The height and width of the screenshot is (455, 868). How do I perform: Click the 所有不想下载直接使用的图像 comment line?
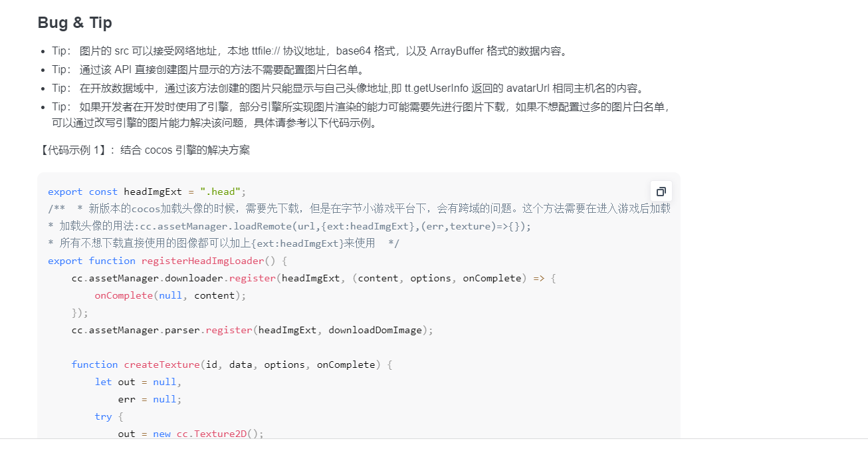[223, 243]
